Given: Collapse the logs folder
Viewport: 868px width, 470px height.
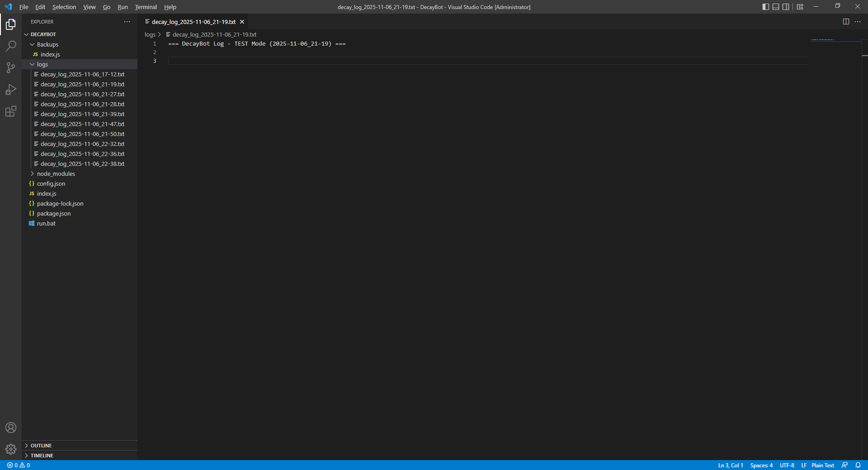Looking at the screenshot, I should [x=80, y=64].
